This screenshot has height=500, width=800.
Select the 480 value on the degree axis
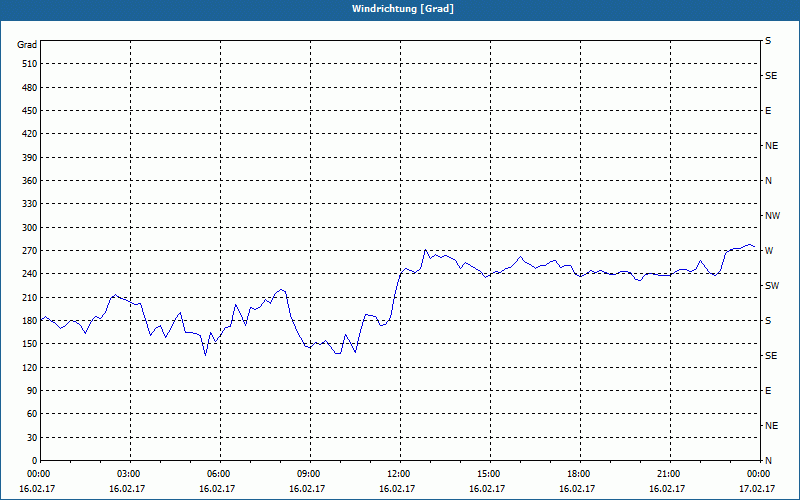tap(30, 88)
